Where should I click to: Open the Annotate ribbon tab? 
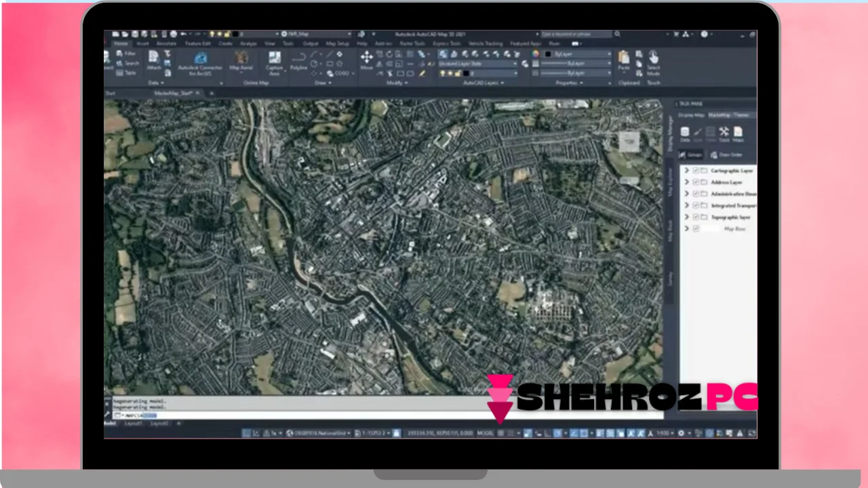[166, 43]
